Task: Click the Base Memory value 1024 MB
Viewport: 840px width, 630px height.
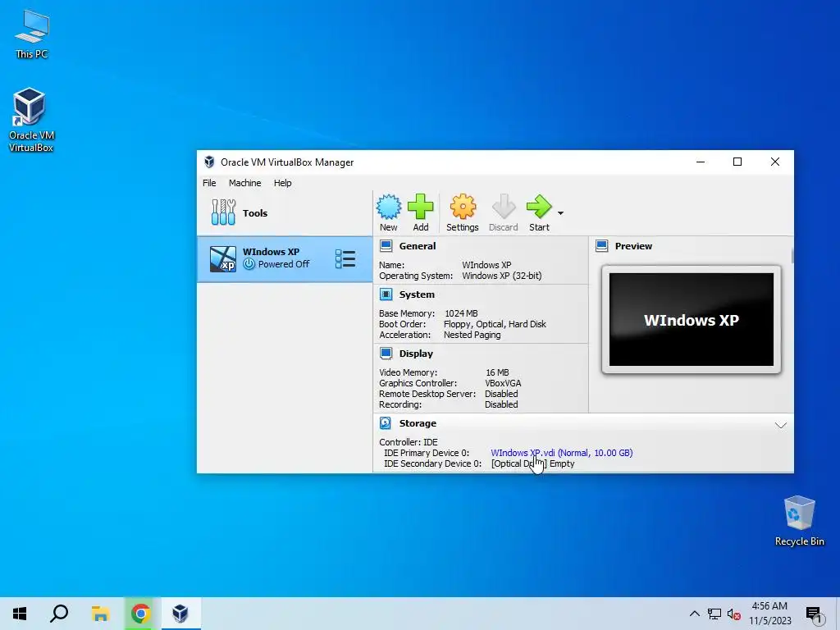Action: click(x=461, y=313)
